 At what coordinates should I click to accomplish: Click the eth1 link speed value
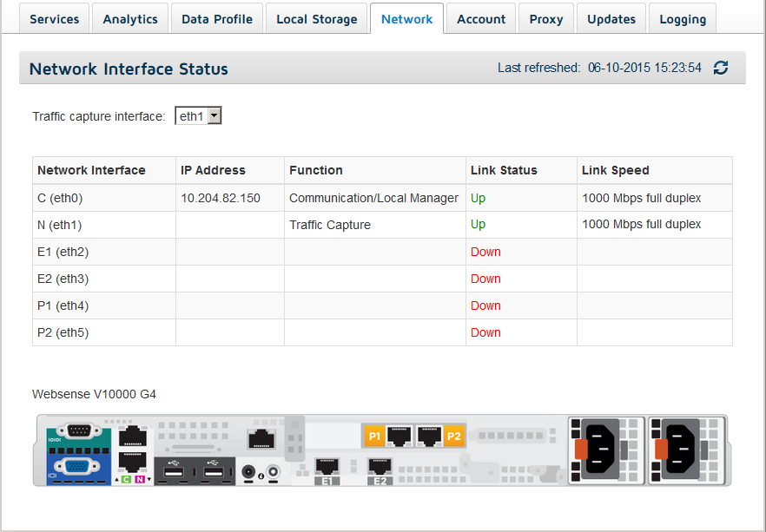click(x=642, y=225)
